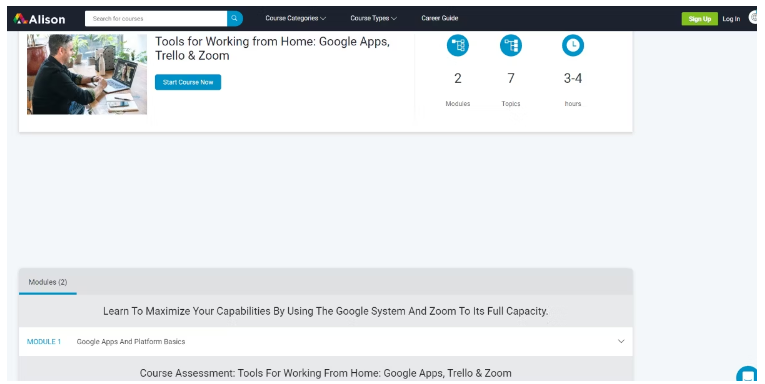This screenshot has width=765, height=384.
Task: Click the Start Course Now button
Action: pos(188,82)
